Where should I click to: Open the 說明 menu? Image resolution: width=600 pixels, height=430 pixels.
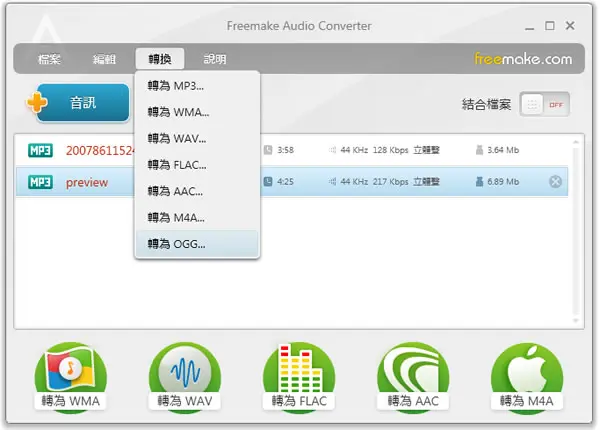point(215,59)
